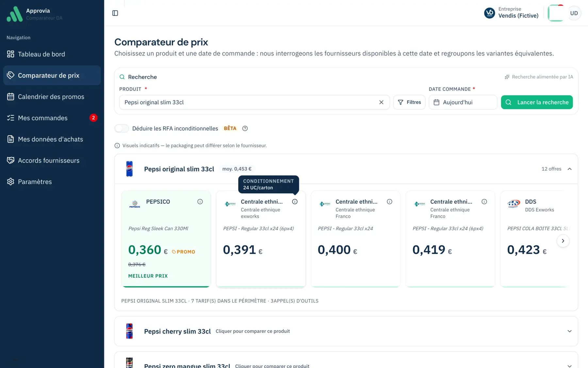Image resolution: width=588 pixels, height=368 pixels.
Task: Click the BÊTA label
Action: pos(230,129)
